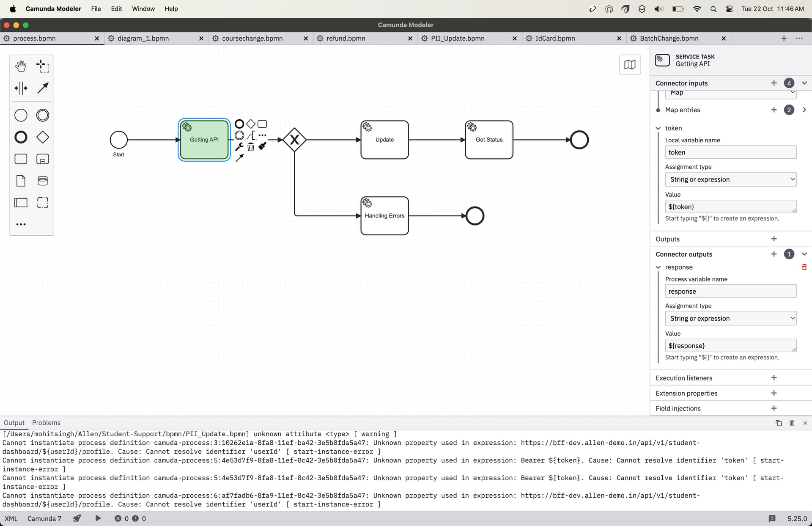The image size is (812, 526).
Task: Open the refund.bpmn tab
Action: tap(346, 38)
